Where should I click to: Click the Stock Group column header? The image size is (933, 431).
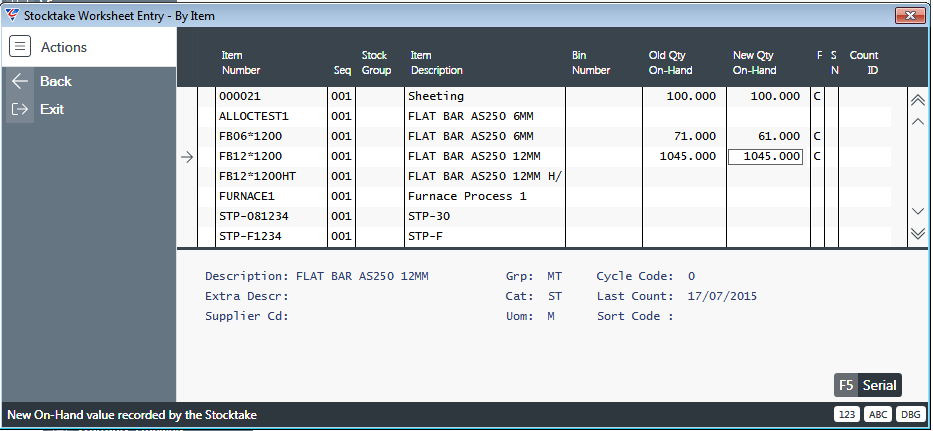[x=376, y=63]
